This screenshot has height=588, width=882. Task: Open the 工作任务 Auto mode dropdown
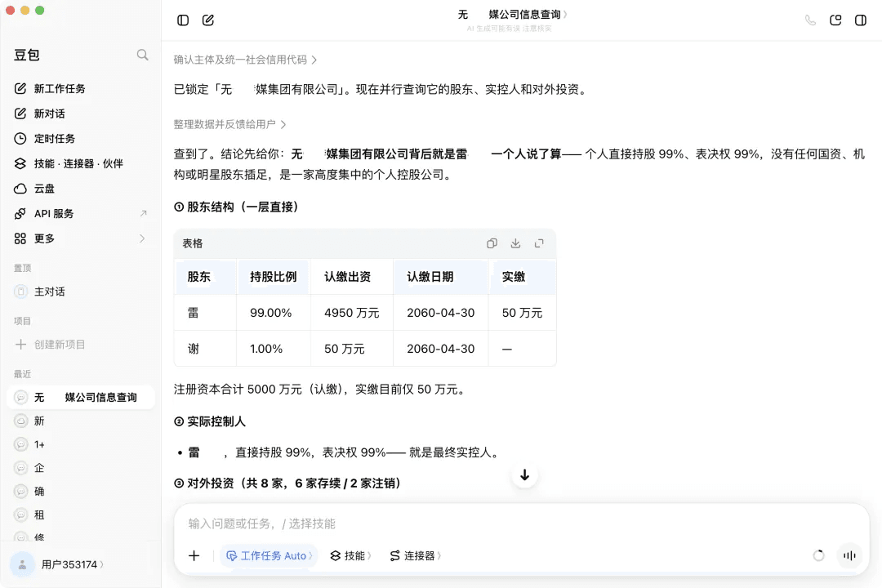point(269,556)
